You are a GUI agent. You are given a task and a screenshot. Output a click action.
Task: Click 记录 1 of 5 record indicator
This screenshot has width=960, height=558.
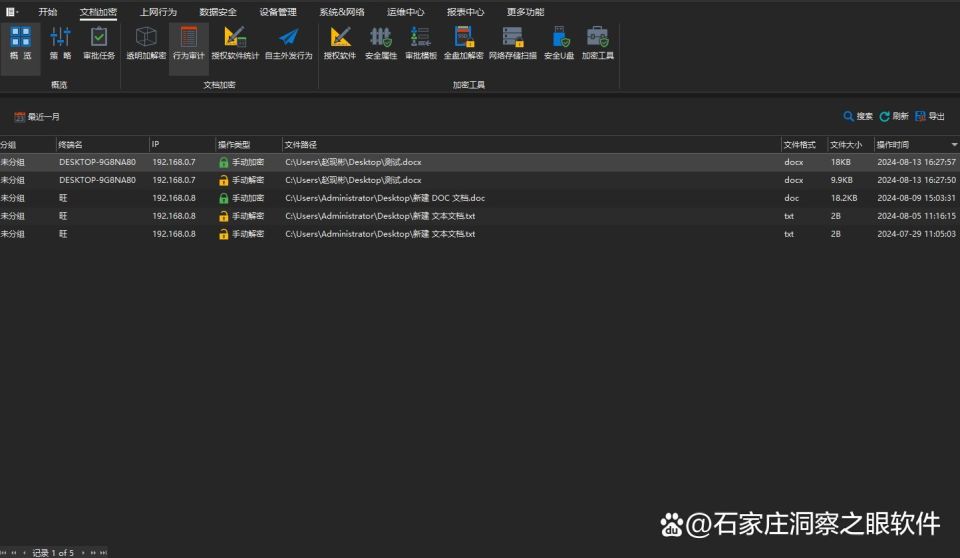click(53, 553)
